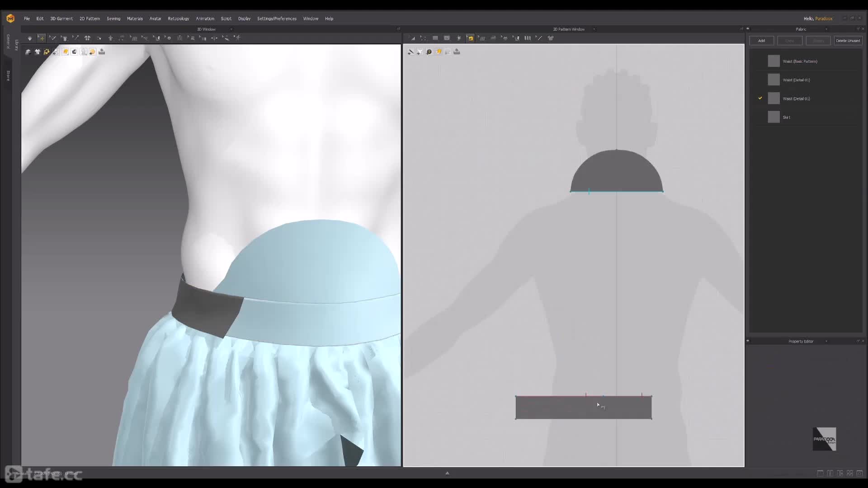Click the shirt icon at end of 2D toolbar

(551, 38)
